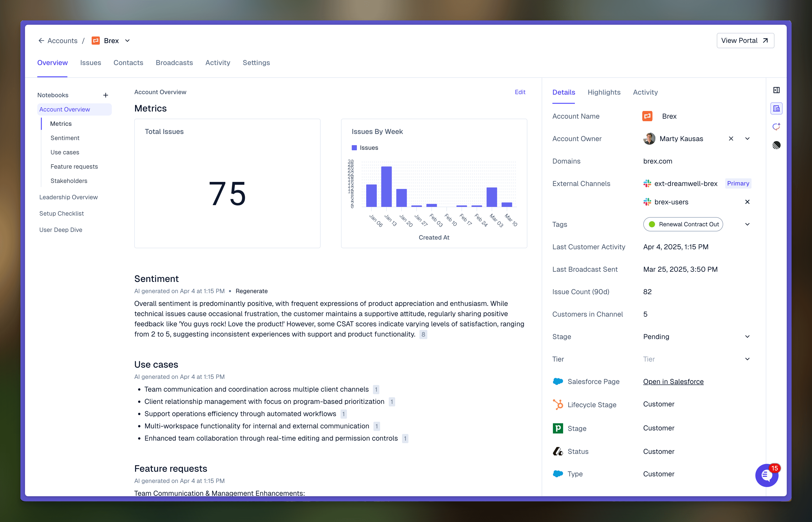
Task: Click Salesforce cloud icon by Type
Action: [558, 474]
